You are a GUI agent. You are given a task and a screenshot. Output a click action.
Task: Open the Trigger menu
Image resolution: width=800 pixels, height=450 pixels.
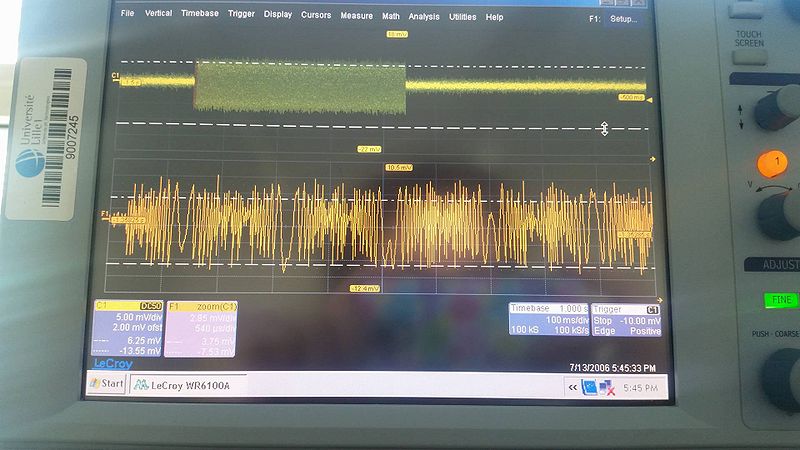[x=241, y=15]
